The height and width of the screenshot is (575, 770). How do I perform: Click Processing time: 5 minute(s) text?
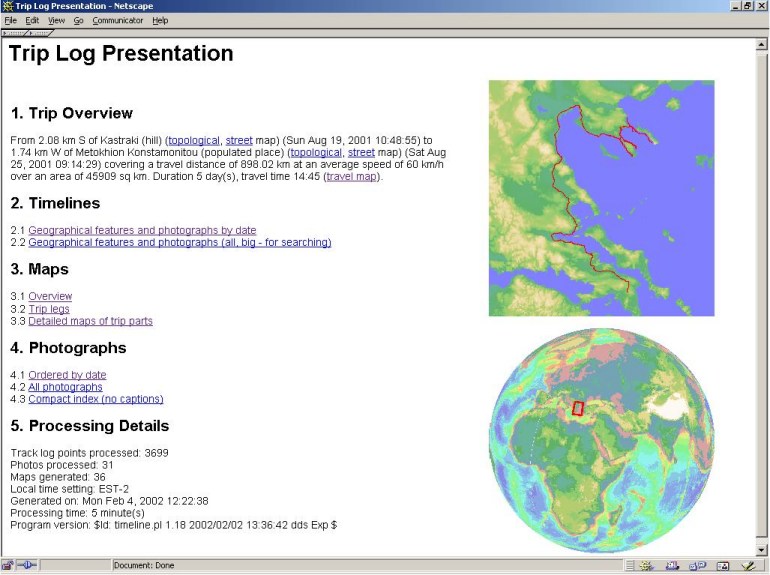(x=78, y=513)
